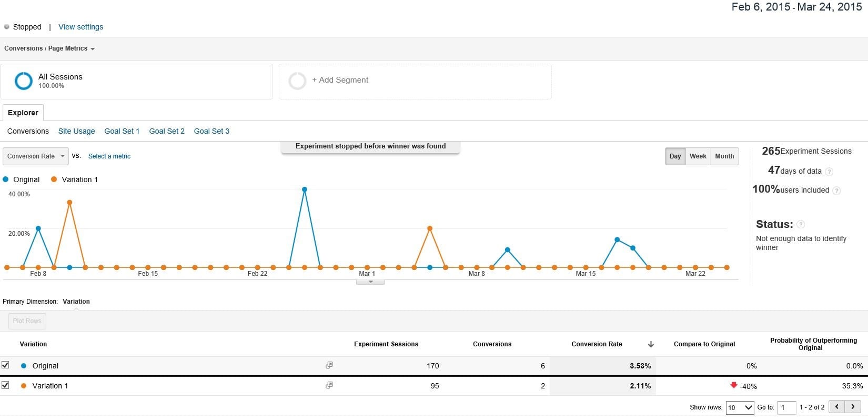Screen dimensions: 868x420
Task: Open the Goal Set 1 tab
Action: (122, 131)
